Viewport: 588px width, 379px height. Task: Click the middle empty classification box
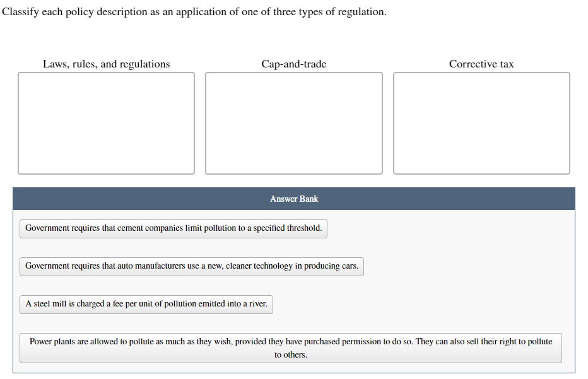click(x=293, y=122)
